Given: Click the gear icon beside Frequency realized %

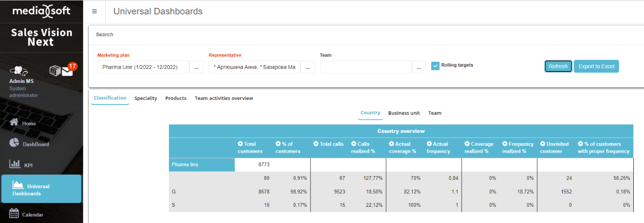Looking at the screenshot, I should pos(505,144).
